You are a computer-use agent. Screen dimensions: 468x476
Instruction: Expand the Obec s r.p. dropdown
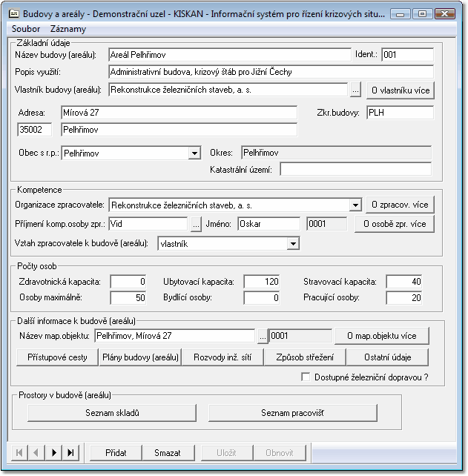pos(194,153)
